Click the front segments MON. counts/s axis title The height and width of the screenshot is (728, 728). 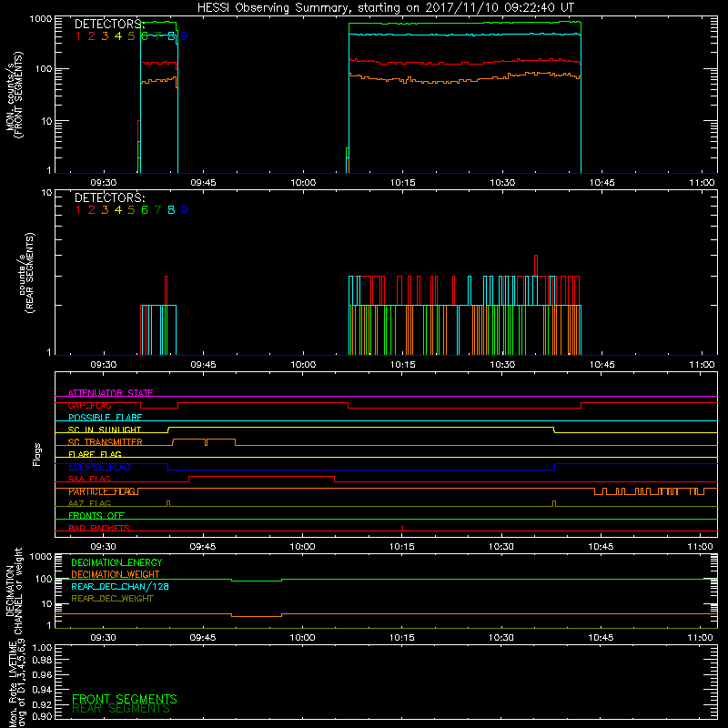15,95
